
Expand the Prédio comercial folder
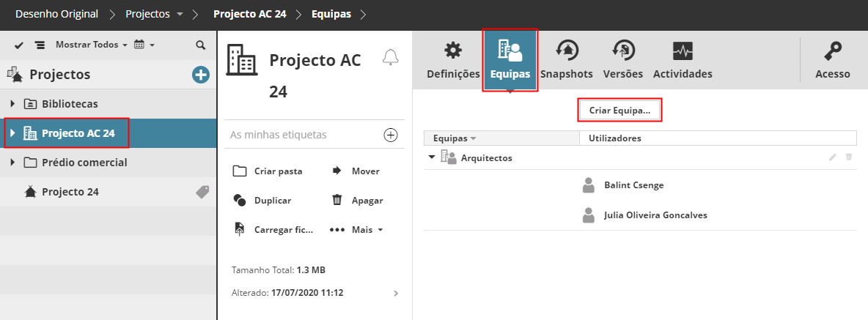point(13,163)
